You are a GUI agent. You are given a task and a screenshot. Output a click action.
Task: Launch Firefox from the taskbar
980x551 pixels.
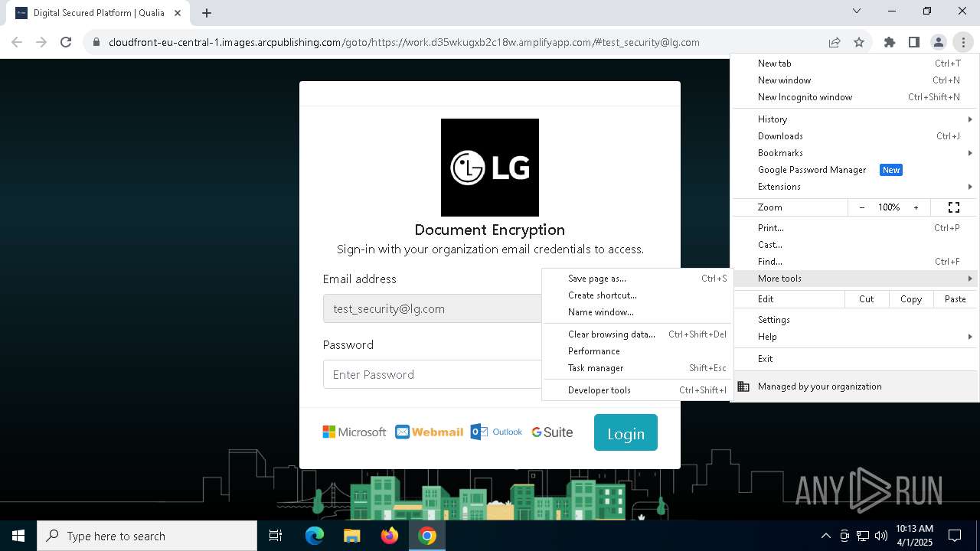point(390,536)
